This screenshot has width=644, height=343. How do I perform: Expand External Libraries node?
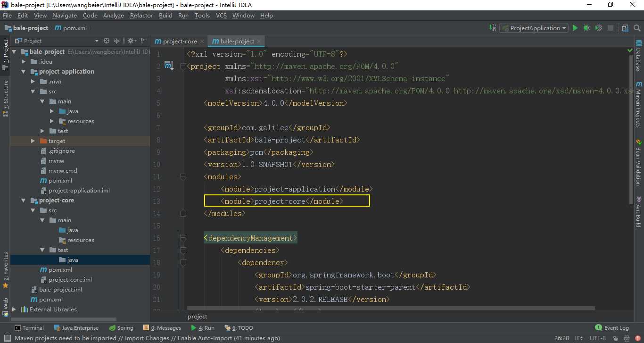click(x=14, y=310)
